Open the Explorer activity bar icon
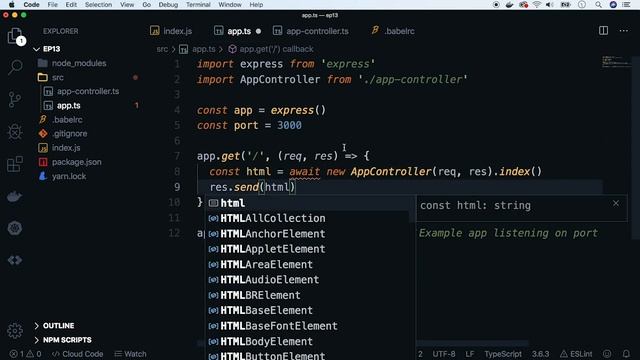640x360 pixels. tap(15, 36)
